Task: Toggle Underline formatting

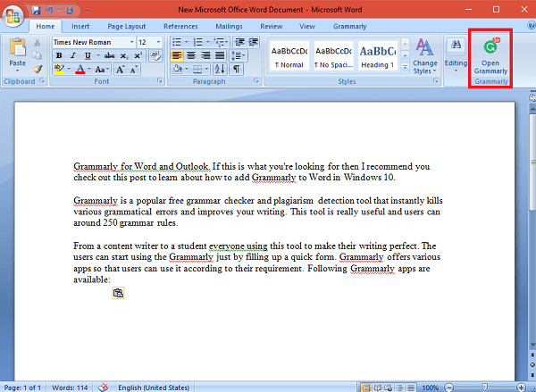Action: click(88, 55)
